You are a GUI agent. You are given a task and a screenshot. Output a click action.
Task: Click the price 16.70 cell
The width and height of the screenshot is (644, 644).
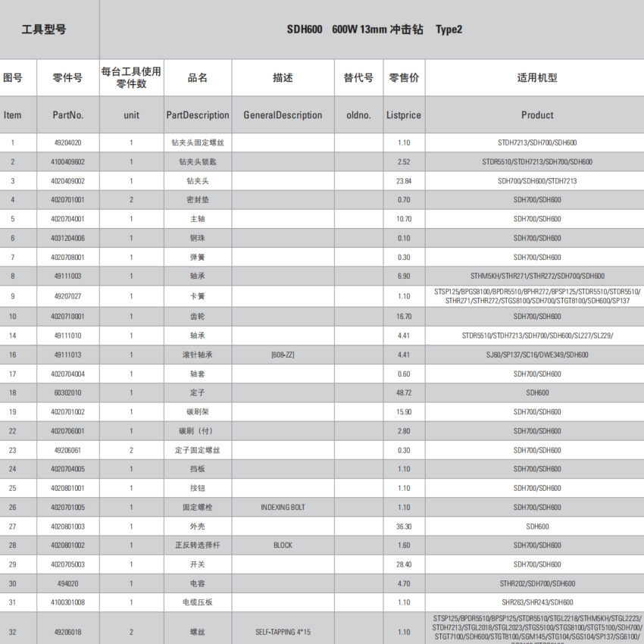coord(404,317)
